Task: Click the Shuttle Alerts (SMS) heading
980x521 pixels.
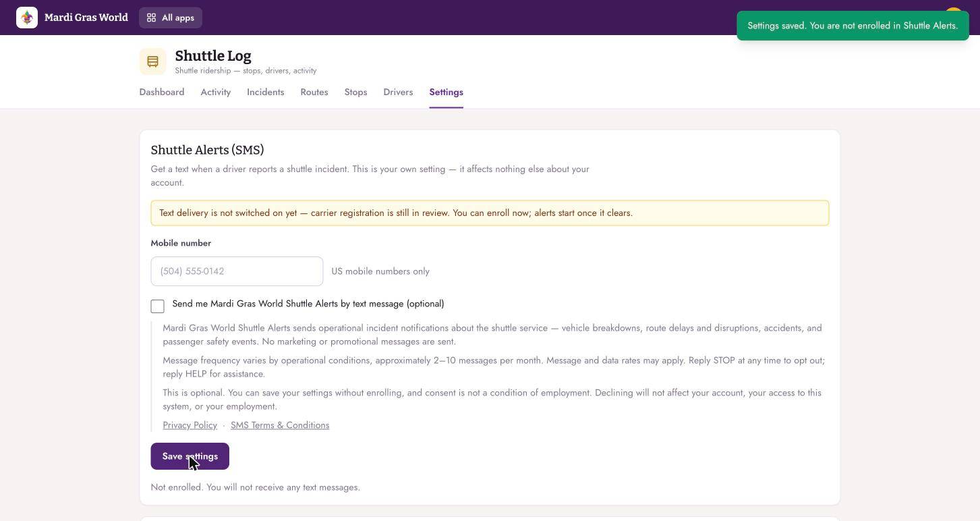Action: pos(208,150)
